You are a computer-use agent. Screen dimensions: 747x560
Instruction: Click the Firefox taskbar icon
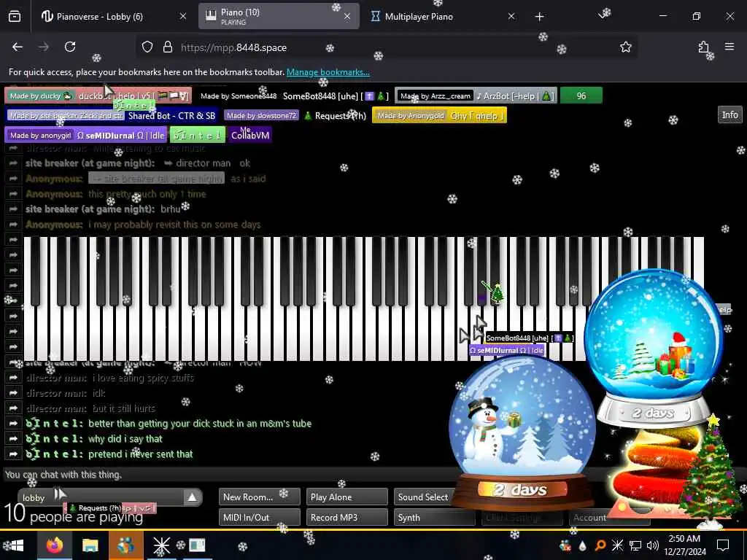point(54,545)
